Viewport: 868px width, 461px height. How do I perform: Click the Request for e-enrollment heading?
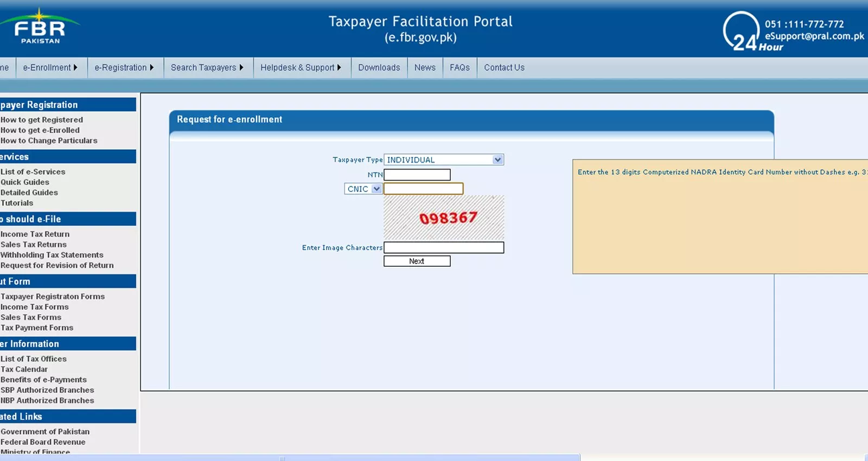(229, 119)
